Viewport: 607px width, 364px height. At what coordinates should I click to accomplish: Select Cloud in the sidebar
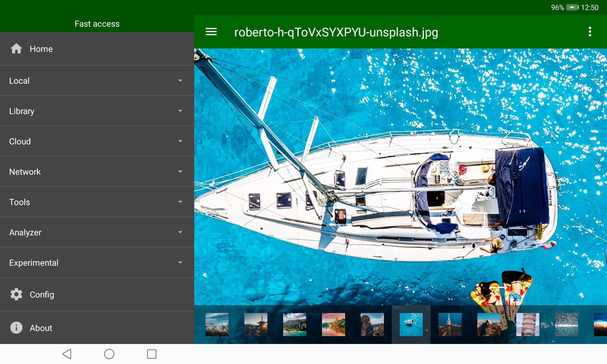pyautogui.click(x=97, y=141)
